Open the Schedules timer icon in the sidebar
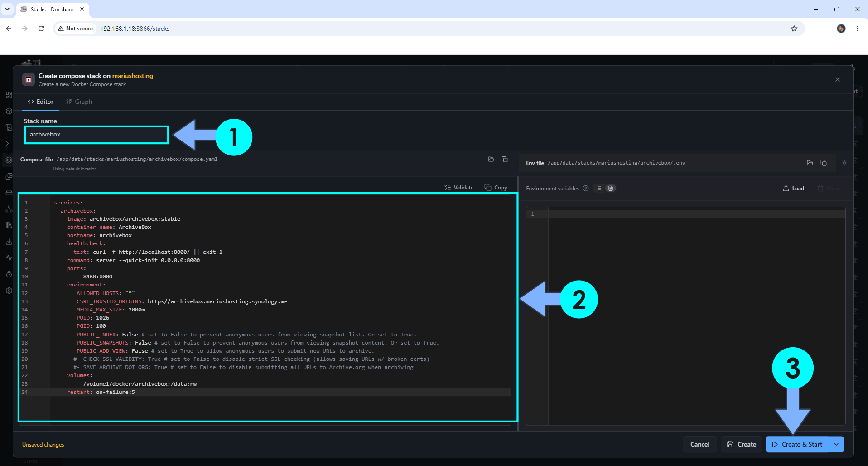The image size is (868, 466). [x=9, y=274]
